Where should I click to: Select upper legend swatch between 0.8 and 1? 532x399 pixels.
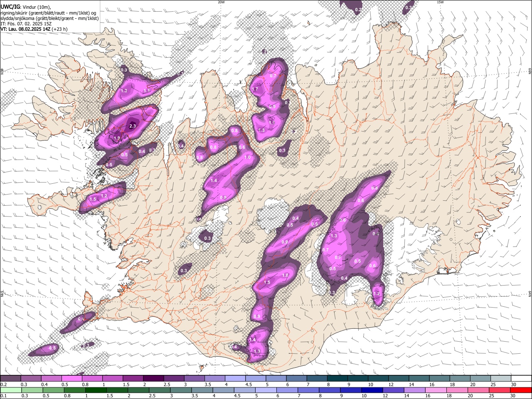(92, 378)
